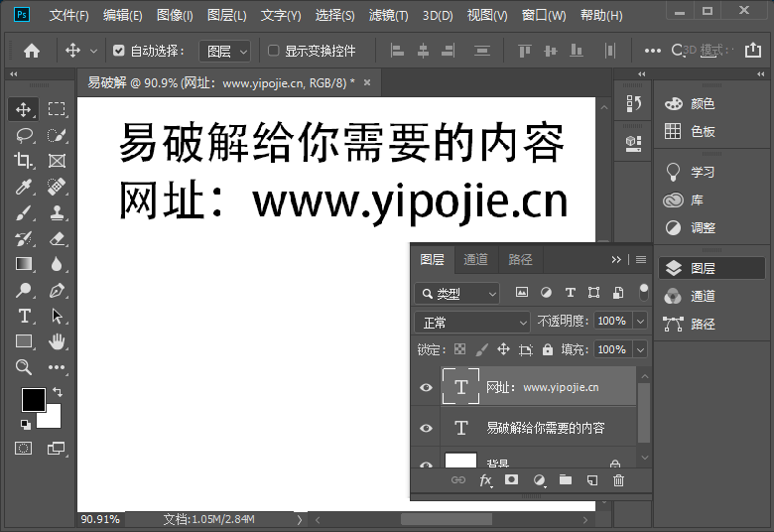Change the screen mode
This screenshot has width=774, height=532.
click(57, 449)
